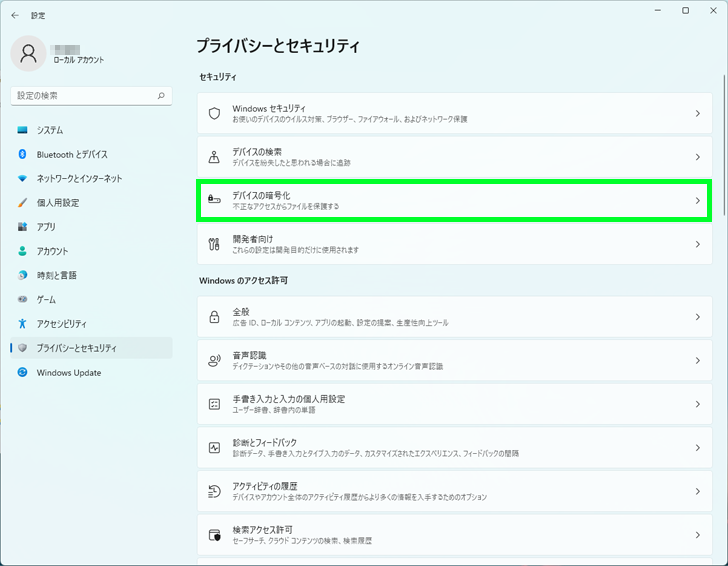Open アクセシビリティ settings
The width and height of the screenshot is (728, 566).
[x=91, y=324]
